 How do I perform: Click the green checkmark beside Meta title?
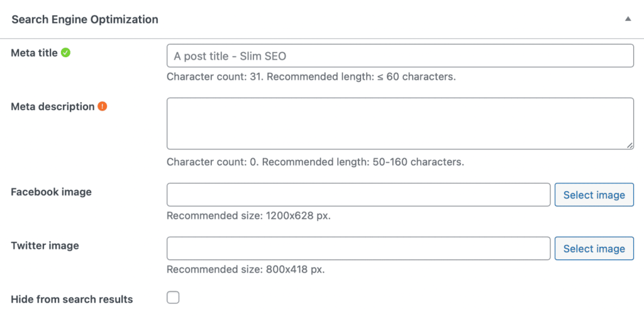coord(65,53)
